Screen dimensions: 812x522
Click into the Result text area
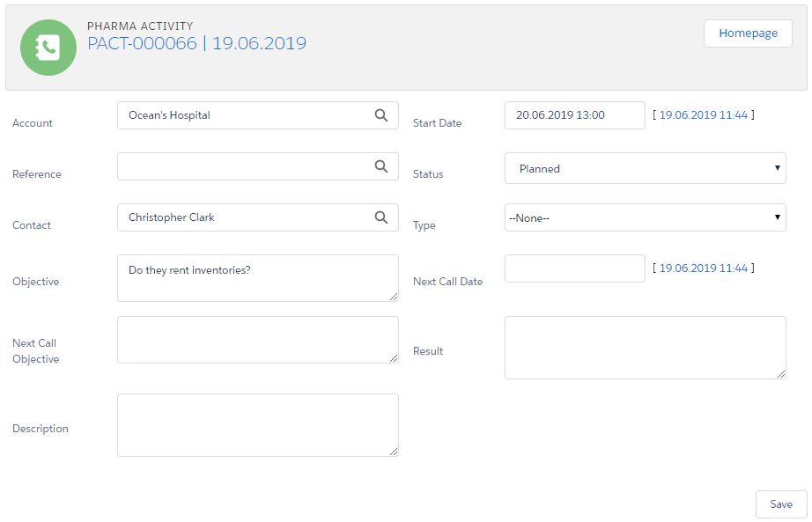pyautogui.click(x=645, y=348)
